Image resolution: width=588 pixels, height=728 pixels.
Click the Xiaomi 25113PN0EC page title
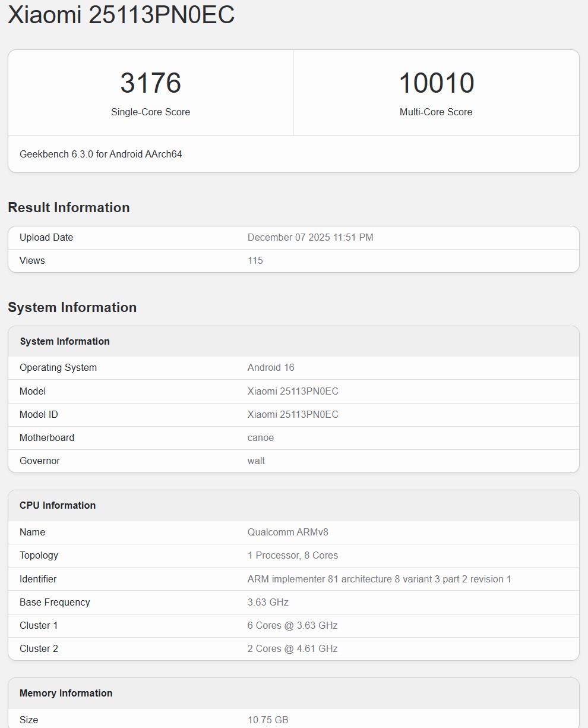pyautogui.click(x=122, y=16)
